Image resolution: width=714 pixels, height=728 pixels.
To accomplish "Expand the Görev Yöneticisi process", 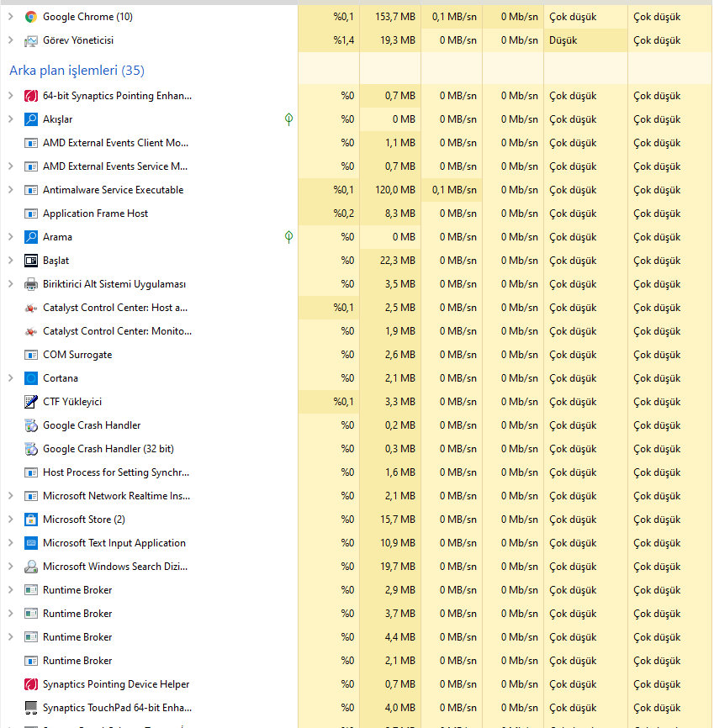I will [10, 40].
